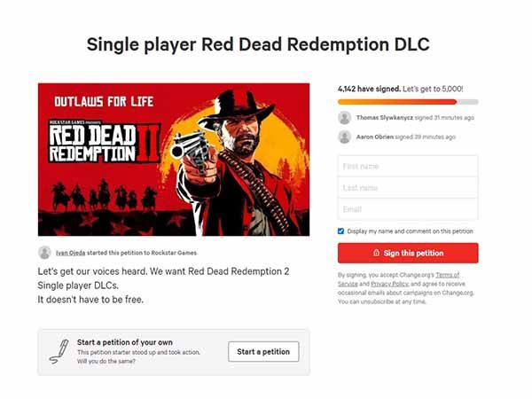Click the 4,142 have signed counter
The image size is (532, 399).
(x=369, y=89)
